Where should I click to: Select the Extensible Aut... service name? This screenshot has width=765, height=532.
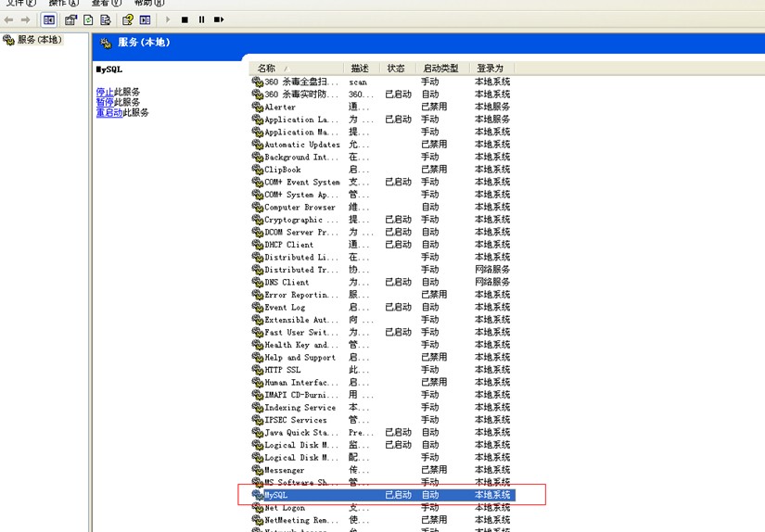301,320
